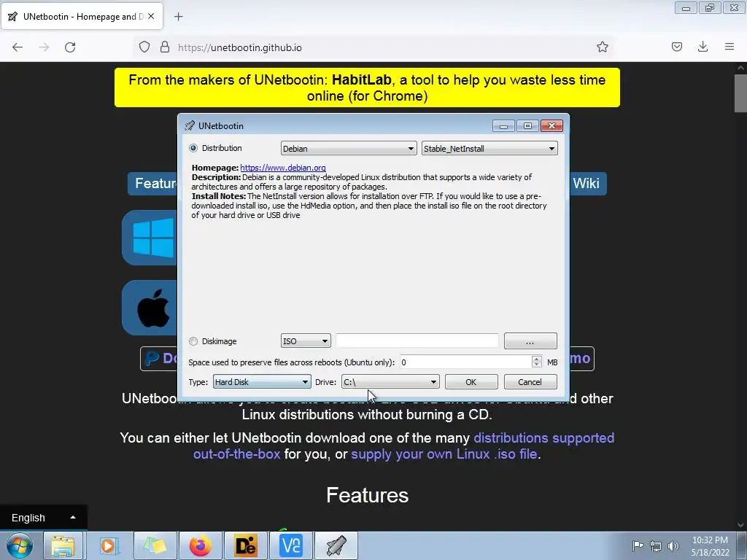This screenshot has height=560, width=747.
Task: Open the Features page tab
Action: pos(152,184)
